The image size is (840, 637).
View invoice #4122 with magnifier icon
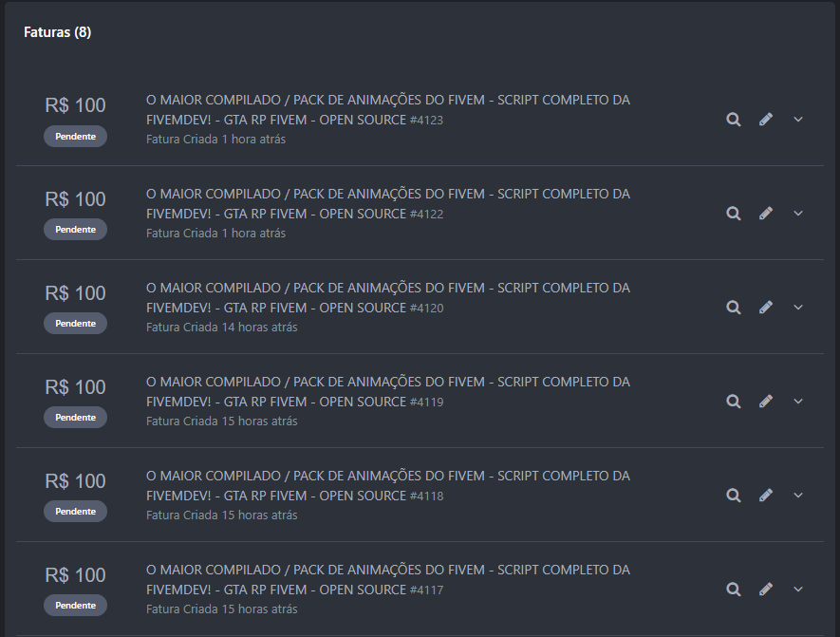point(733,214)
